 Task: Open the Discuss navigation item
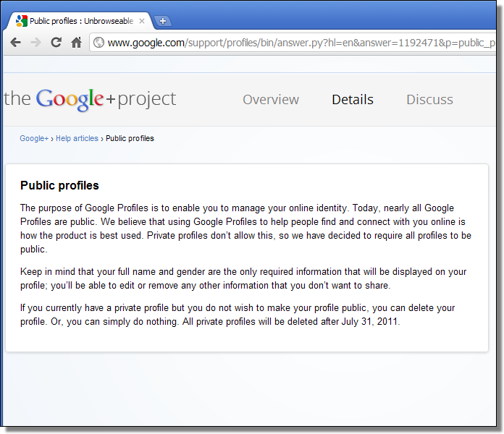click(429, 100)
